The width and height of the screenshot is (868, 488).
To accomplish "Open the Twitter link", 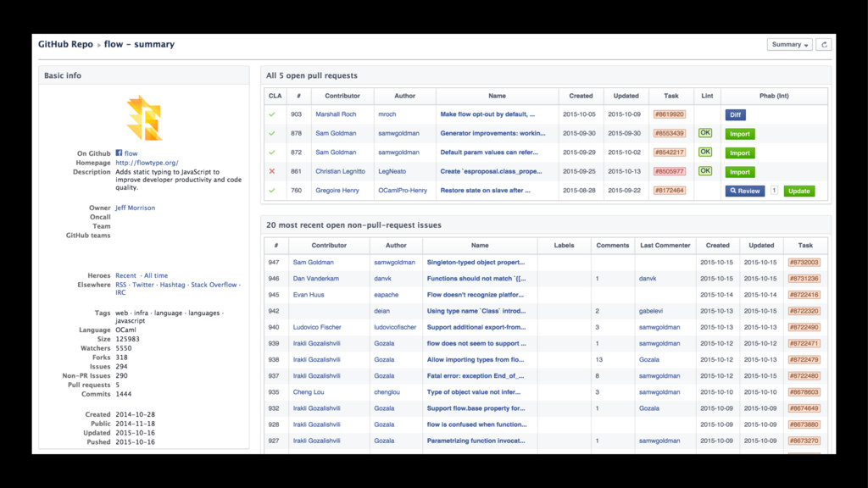I will point(142,285).
